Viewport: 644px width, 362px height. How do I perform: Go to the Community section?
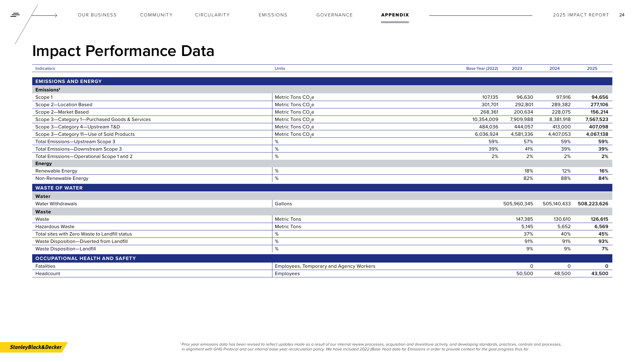156,15
